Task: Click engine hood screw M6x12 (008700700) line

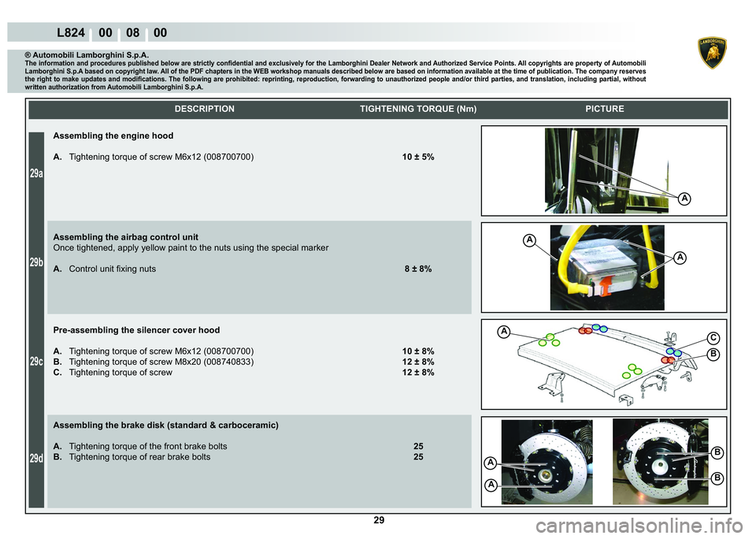Action: (x=154, y=157)
